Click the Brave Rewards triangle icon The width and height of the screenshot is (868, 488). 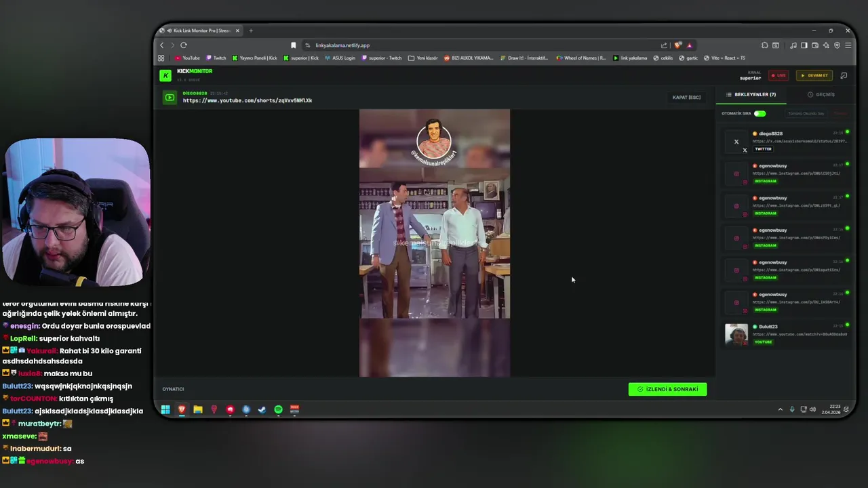[x=689, y=45]
